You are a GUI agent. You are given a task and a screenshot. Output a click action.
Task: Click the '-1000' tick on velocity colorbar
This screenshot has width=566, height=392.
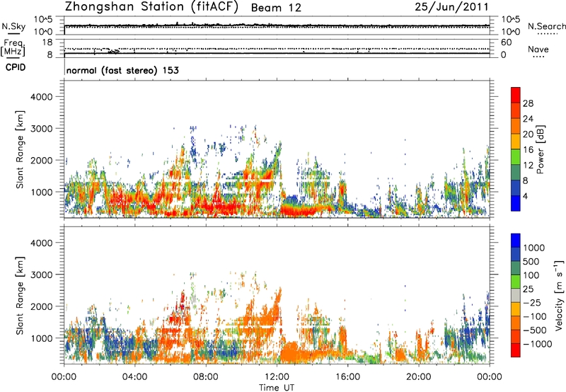click(538, 344)
